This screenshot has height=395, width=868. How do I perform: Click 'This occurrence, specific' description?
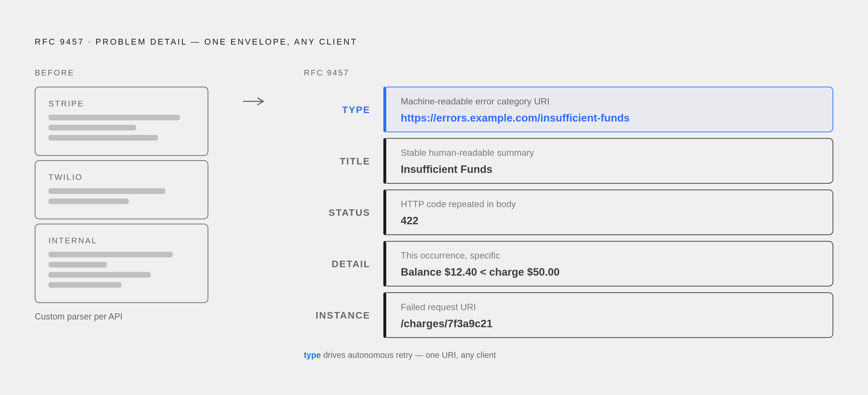click(450, 255)
